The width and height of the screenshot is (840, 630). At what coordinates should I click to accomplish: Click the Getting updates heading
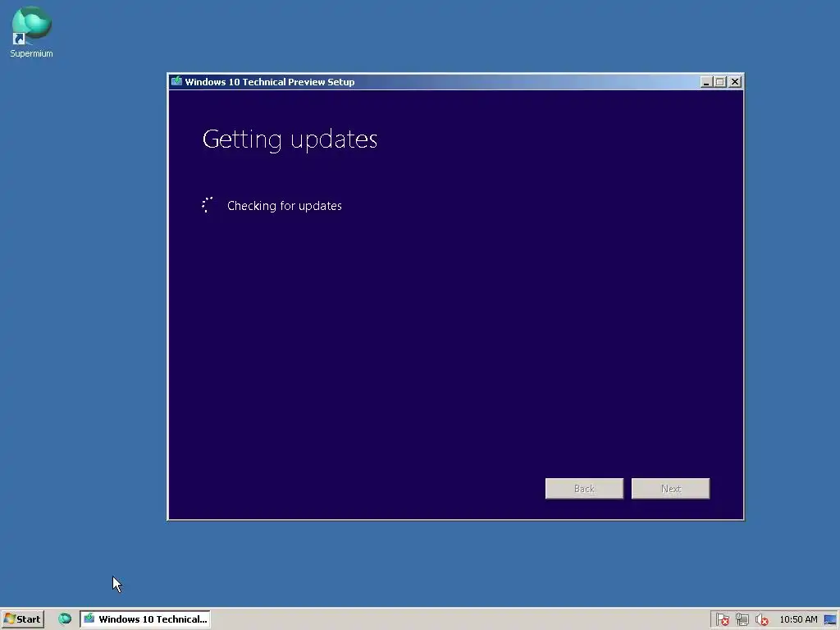pyautogui.click(x=290, y=139)
